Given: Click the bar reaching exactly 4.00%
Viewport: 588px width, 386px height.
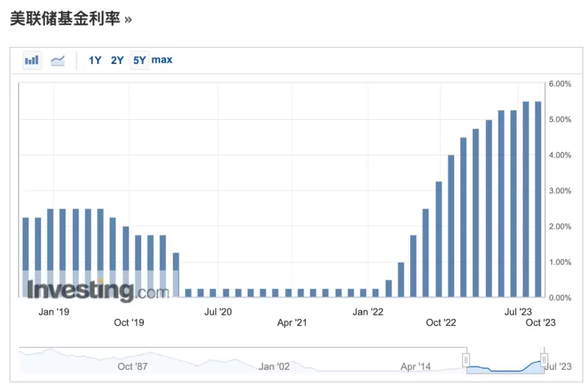Looking at the screenshot, I should [451, 226].
